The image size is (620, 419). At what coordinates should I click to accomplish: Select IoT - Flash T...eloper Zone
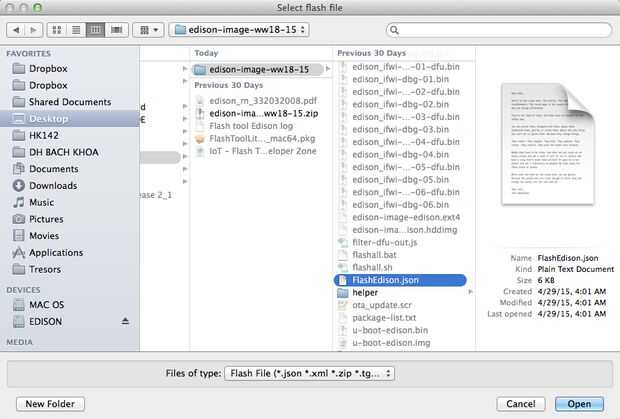tap(261, 151)
